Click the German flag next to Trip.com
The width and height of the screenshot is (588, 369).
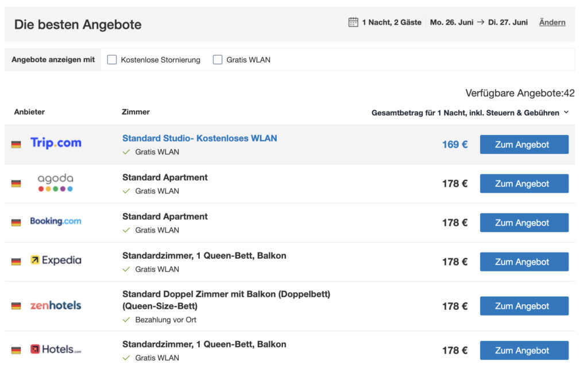tap(16, 145)
